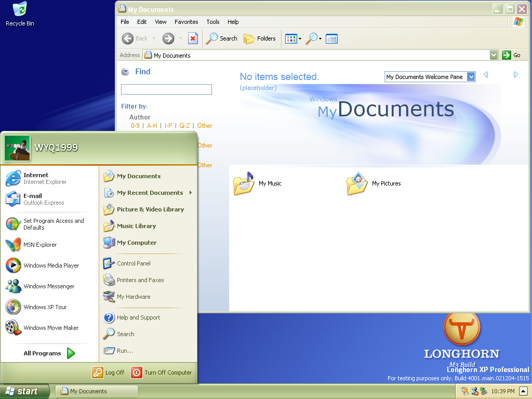Click the red Stop toolbar icon

coord(193,38)
